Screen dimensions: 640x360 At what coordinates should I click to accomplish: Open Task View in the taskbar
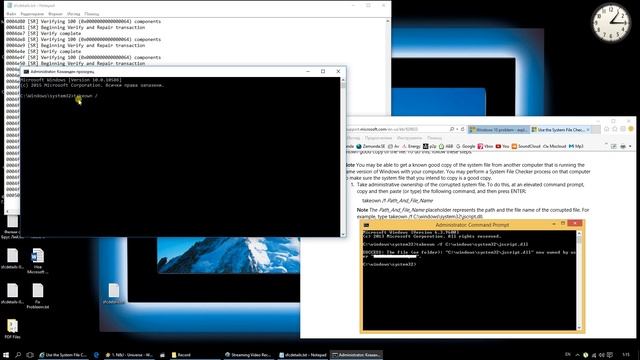pyautogui.click(x=30, y=355)
